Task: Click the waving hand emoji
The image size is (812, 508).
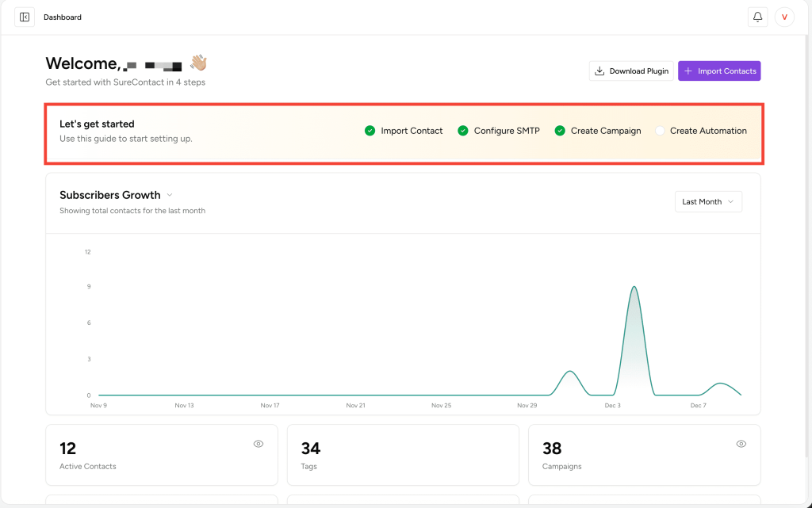Action: click(197, 63)
